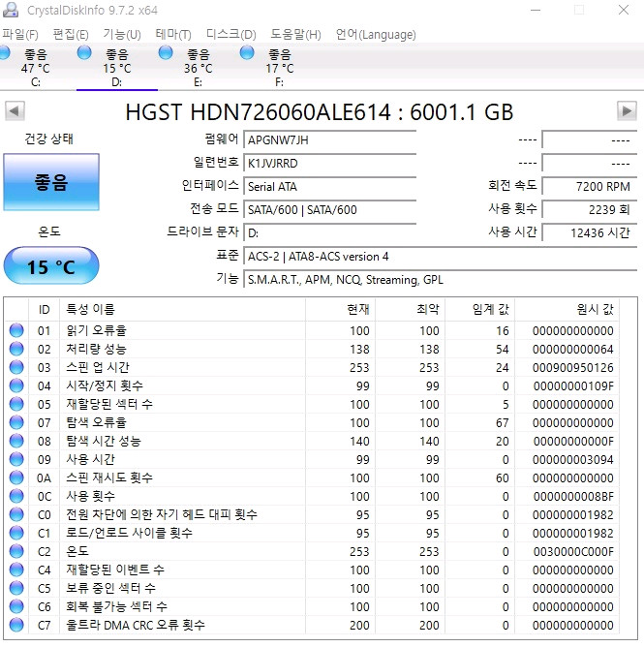Select raw value 000000003094

coord(572,460)
